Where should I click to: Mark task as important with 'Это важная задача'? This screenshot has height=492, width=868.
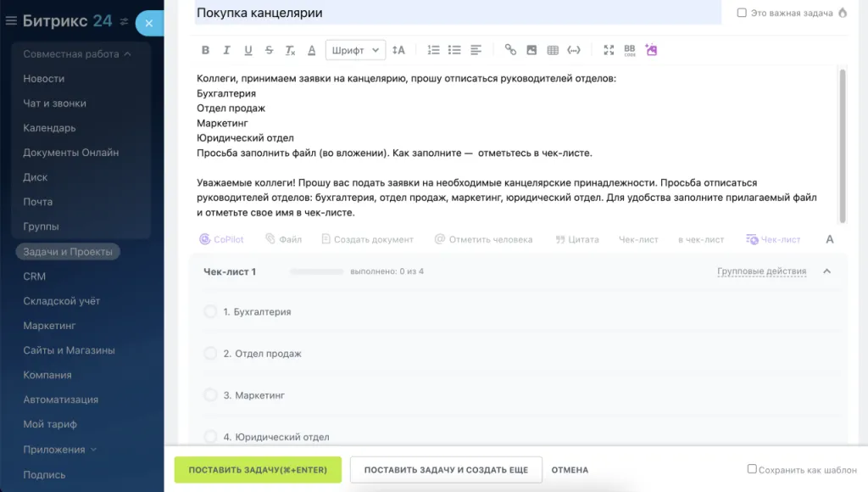coord(743,13)
